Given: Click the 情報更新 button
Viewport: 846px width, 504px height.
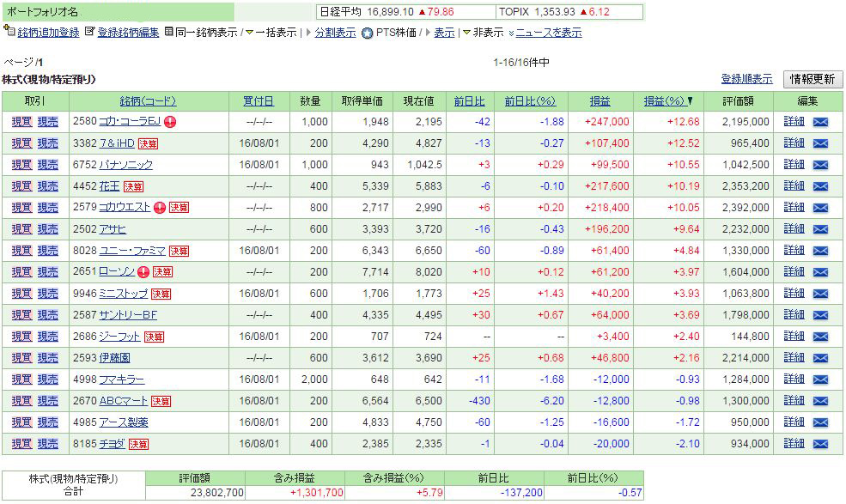Looking at the screenshot, I should coord(813,79).
